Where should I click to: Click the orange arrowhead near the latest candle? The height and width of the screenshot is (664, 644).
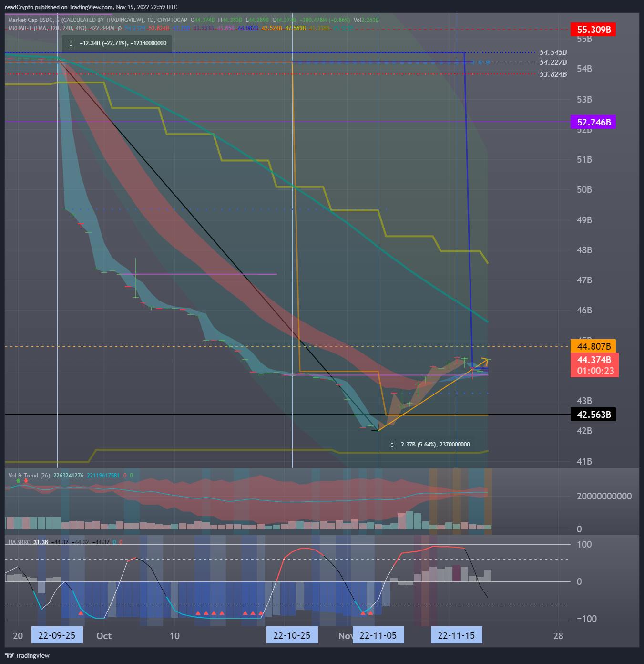click(485, 361)
